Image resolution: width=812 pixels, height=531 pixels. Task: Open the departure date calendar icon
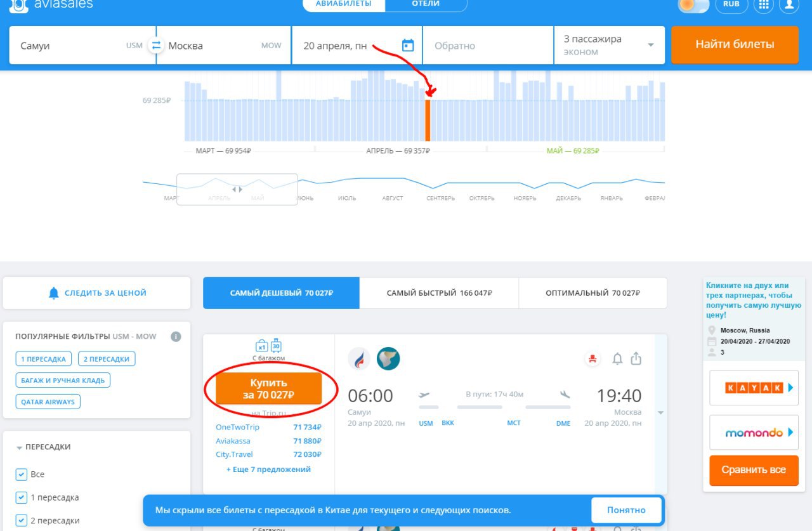(x=408, y=45)
